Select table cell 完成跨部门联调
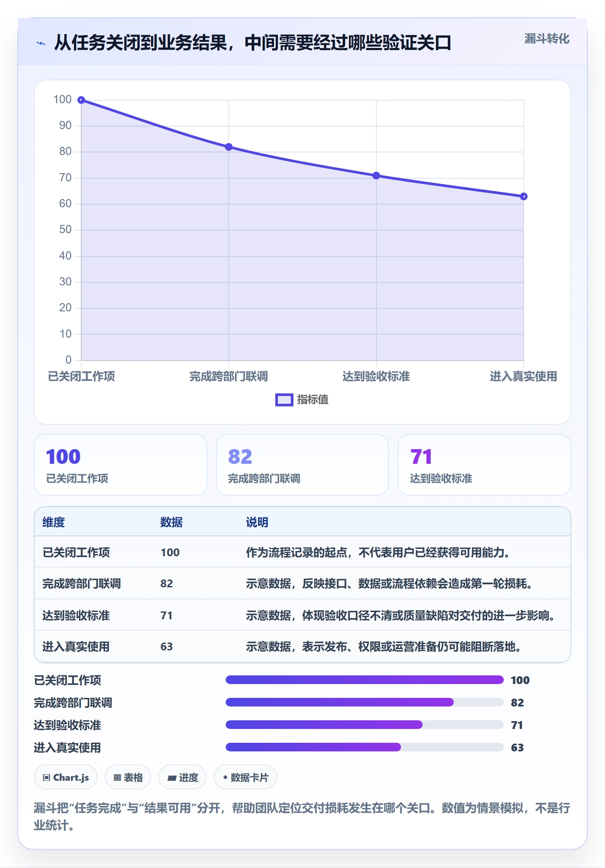This screenshot has width=605, height=868. 82,583
